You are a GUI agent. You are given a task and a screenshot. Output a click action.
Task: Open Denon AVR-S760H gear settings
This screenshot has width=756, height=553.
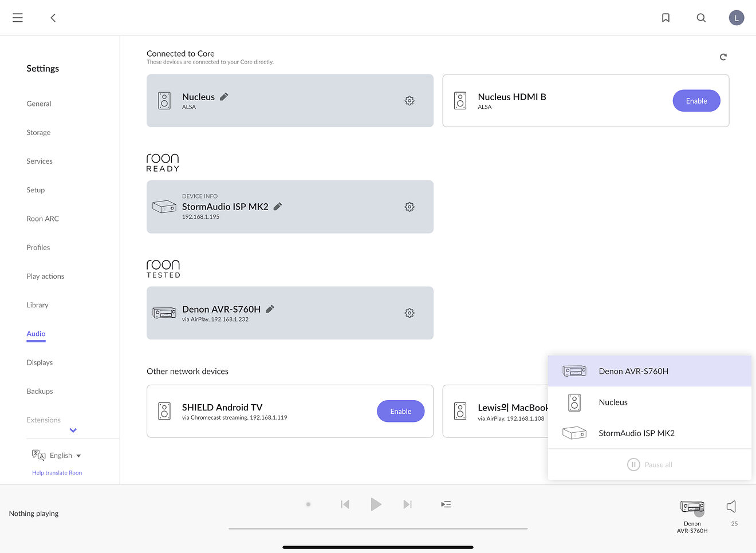[x=409, y=313]
